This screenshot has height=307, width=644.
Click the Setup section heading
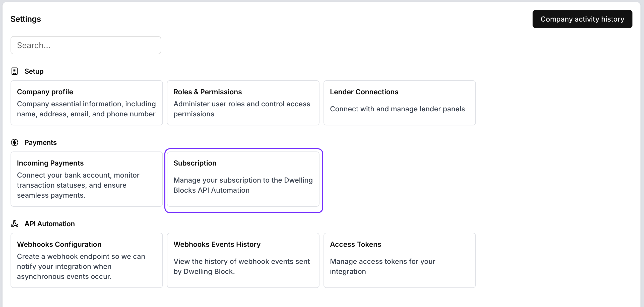34,71
